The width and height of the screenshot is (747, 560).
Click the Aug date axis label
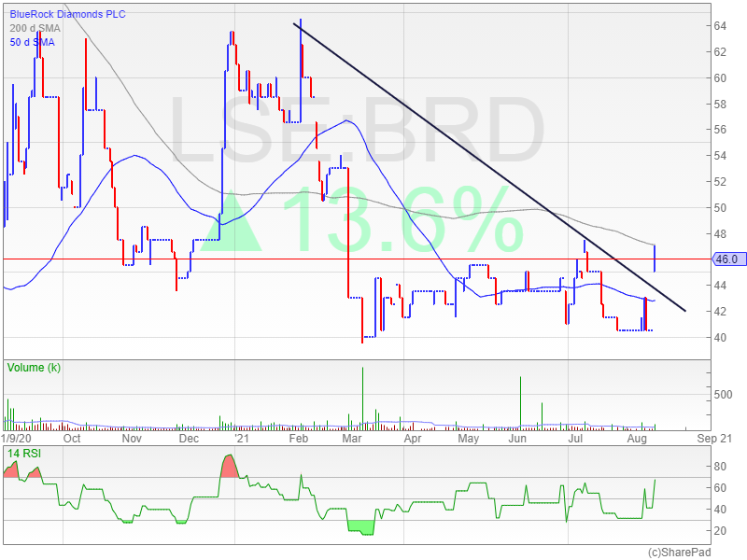(637, 438)
